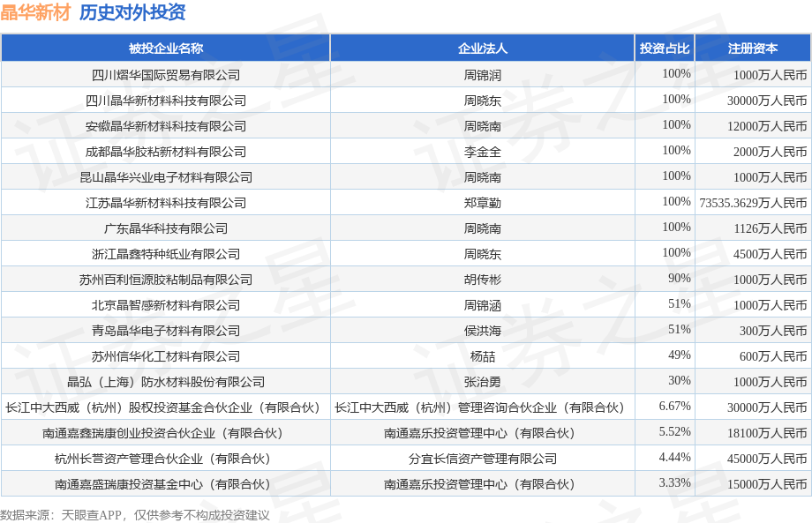Click the 90% investment ratio
Viewport: 812px width, 523px height.
point(679,279)
